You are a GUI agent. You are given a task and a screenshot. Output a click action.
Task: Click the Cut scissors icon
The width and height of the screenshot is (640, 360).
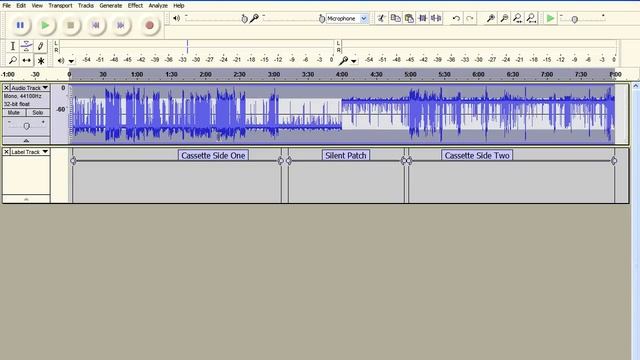(x=382, y=18)
